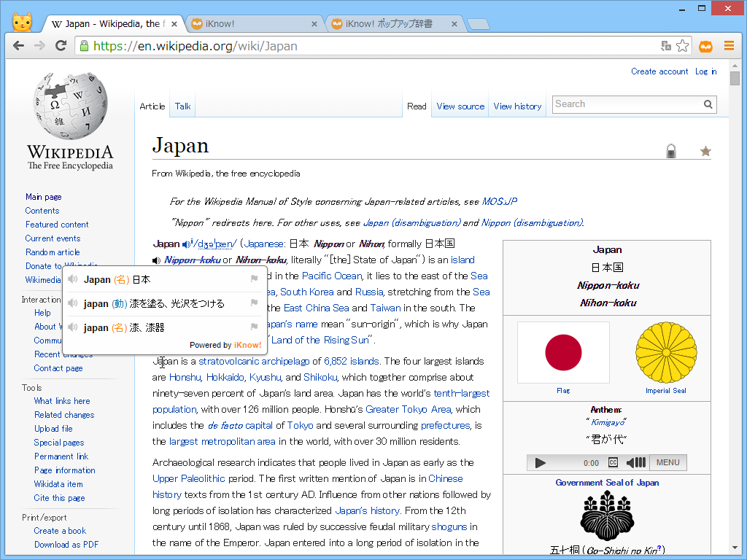Click the Wikipedia globe logo
This screenshot has width=747, height=560.
(71, 106)
